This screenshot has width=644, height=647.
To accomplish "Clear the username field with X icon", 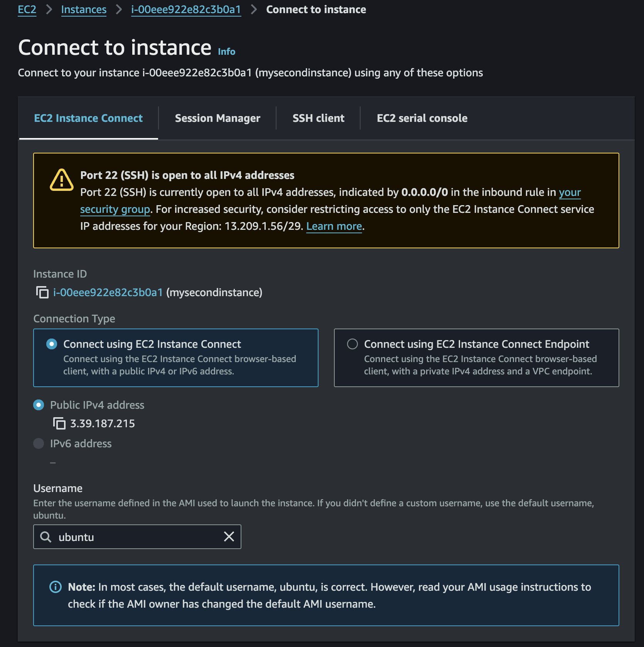I will click(x=229, y=536).
